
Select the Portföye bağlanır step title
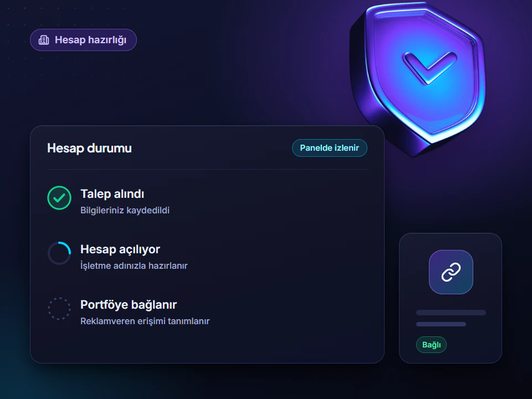[129, 305]
